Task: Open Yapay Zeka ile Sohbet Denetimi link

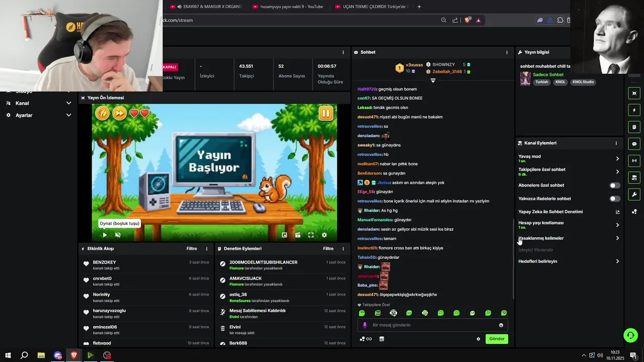Action: 569,212
